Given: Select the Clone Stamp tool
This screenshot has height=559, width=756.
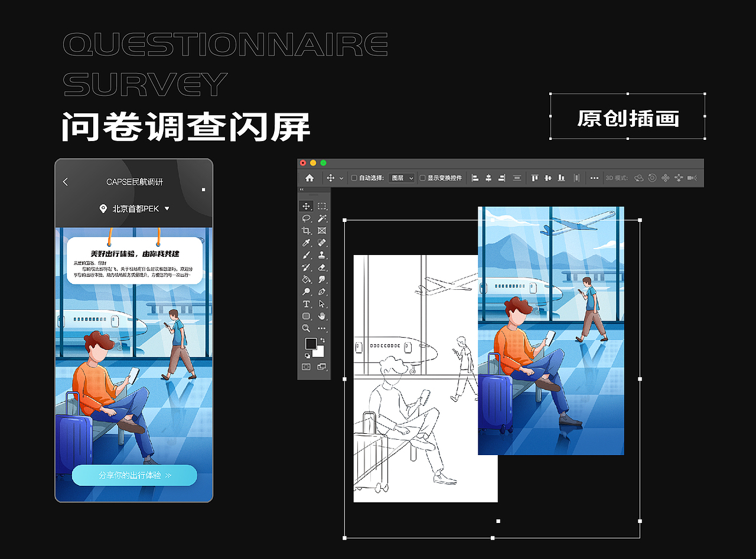Looking at the screenshot, I should (x=321, y=254).
